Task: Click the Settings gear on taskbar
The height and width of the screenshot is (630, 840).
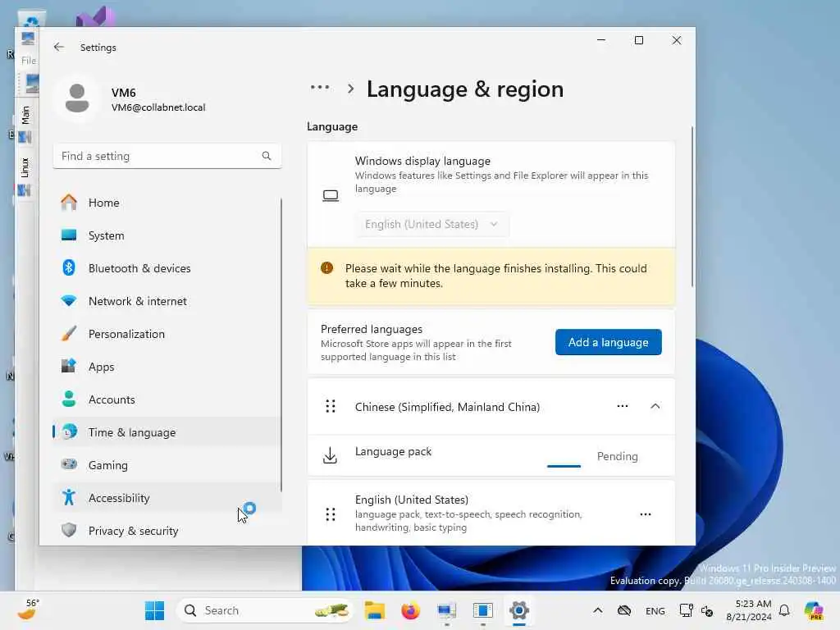Action: pyautogui.click(x=519, y=610)
